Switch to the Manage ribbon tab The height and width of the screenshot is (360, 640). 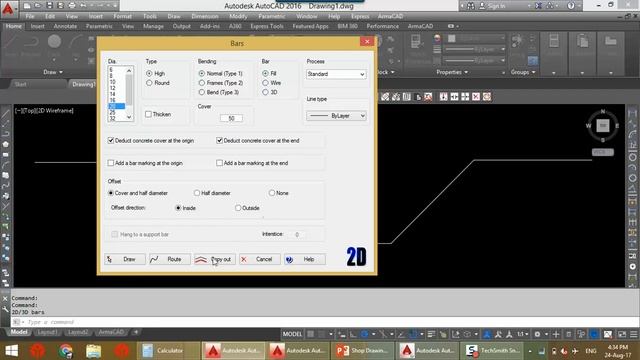(x=153, y=26)
